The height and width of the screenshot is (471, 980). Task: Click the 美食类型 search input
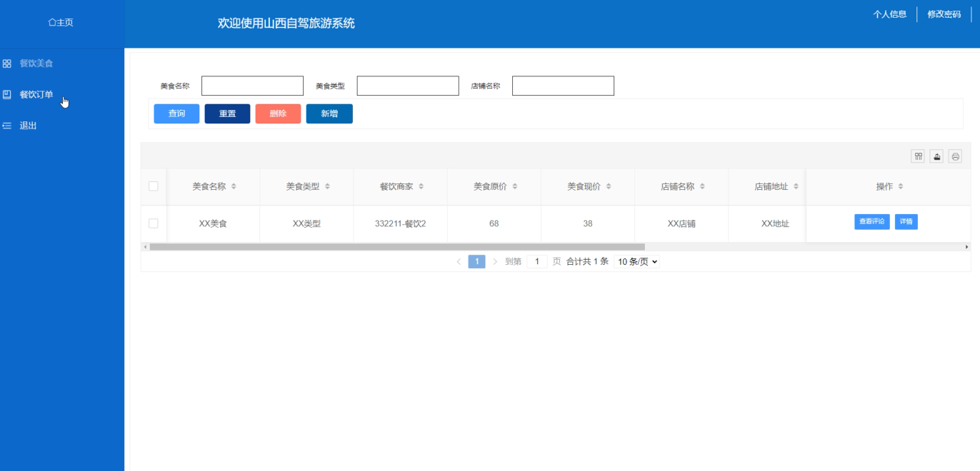[x=408, y=86]
